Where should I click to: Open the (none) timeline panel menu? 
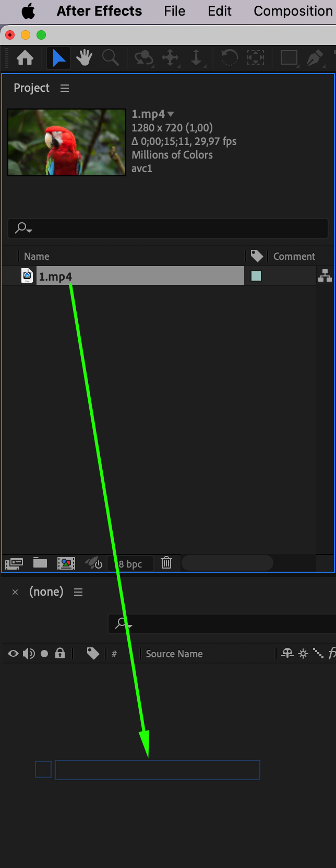[x=78, y=592]
